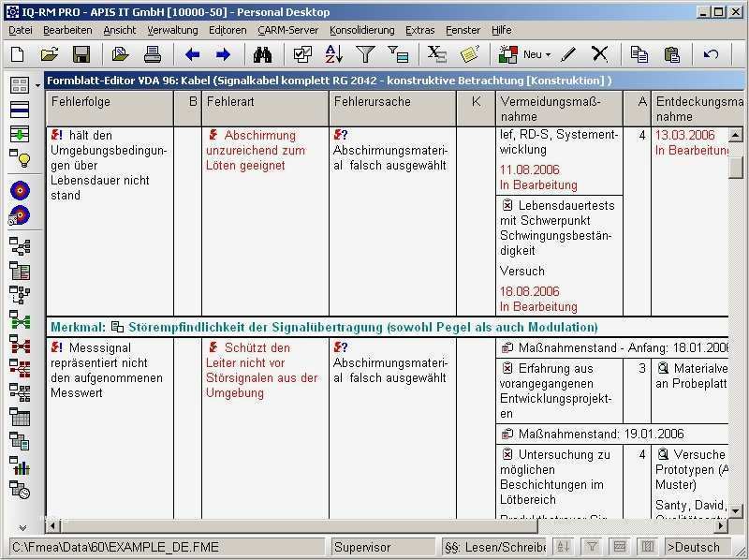Click the New document icon
Viewport: 749px width, 560px height.
click(18, 54)
